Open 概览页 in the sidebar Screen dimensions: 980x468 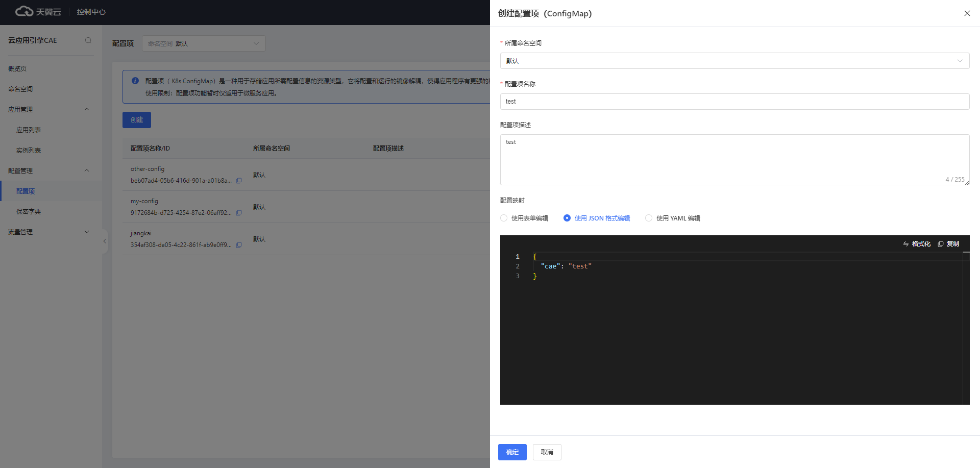pos(17,68)
